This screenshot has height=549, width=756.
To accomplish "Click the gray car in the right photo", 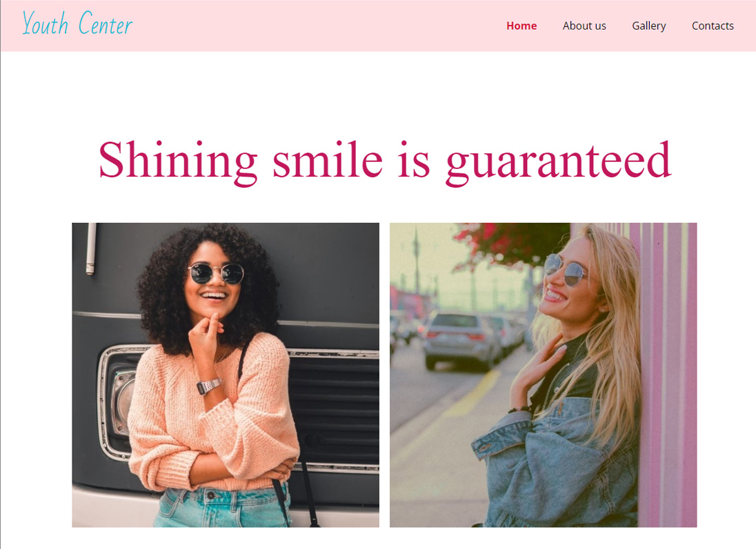I will point(461,341).
